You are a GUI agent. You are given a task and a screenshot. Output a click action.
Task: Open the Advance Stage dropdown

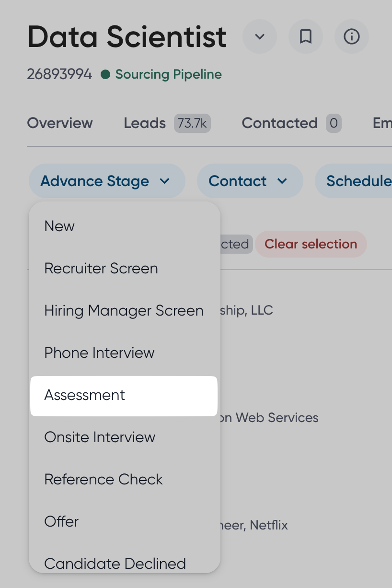point(106,181)
